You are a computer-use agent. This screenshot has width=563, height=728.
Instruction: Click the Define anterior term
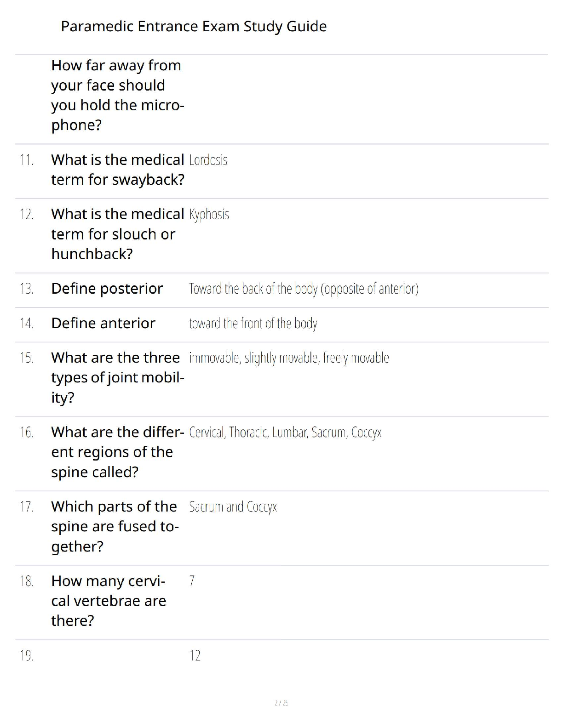click(103, 323)
